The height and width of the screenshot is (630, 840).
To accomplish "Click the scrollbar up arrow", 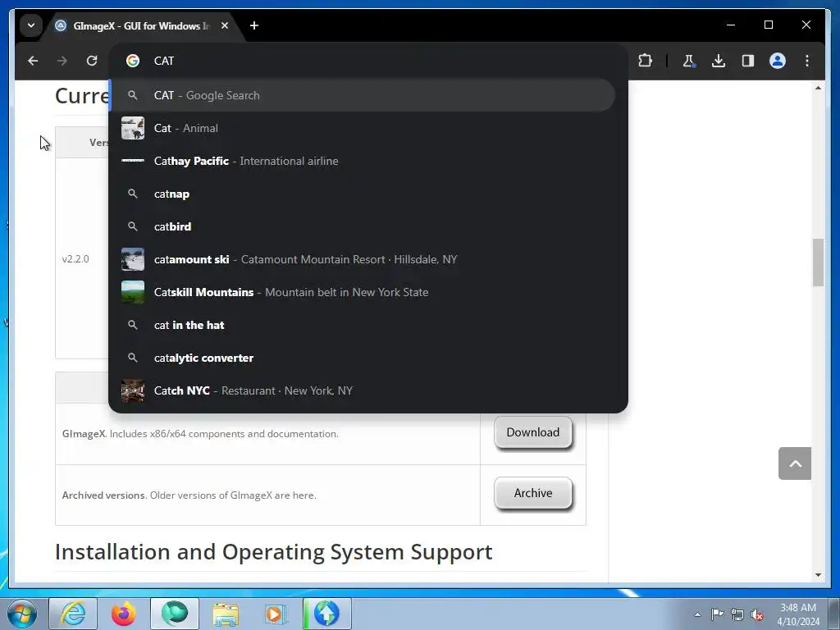I will (x=818, y=87).
